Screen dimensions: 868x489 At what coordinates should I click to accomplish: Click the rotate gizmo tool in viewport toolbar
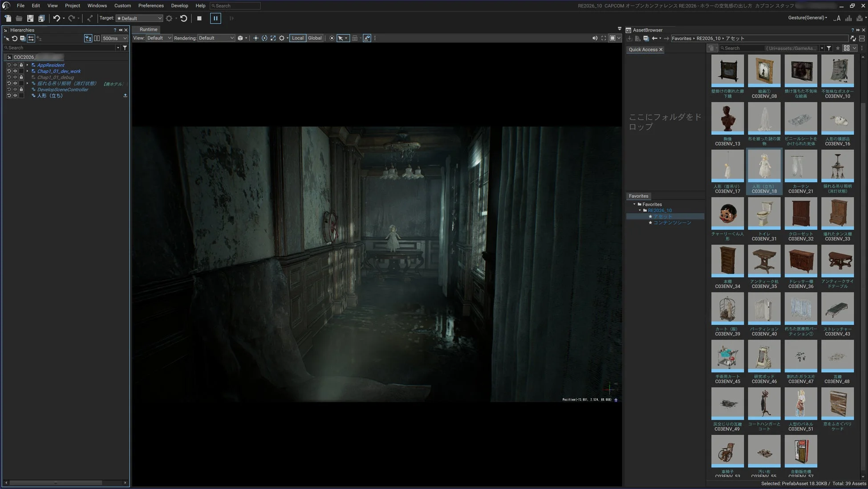click(x=264, y=38)
